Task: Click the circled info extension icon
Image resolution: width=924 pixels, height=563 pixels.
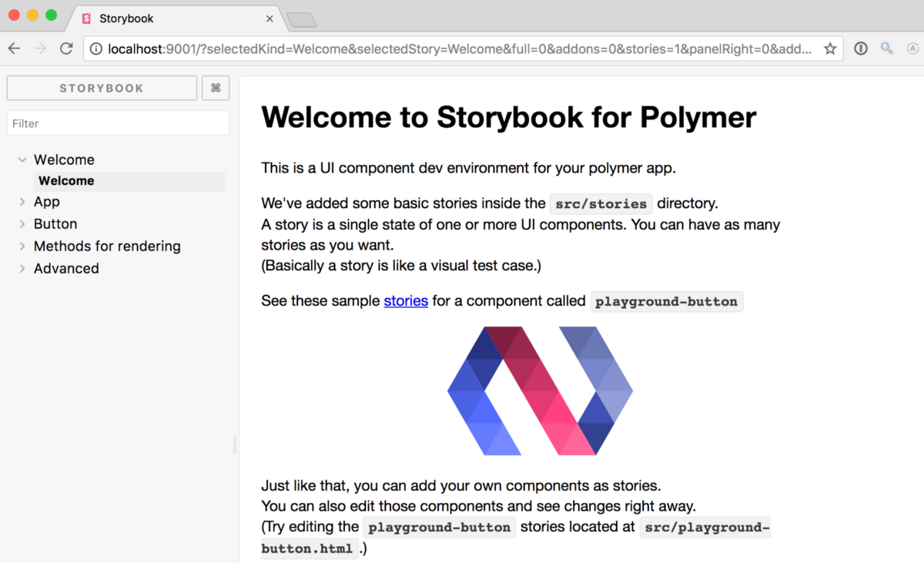Action: coord(861,49)
